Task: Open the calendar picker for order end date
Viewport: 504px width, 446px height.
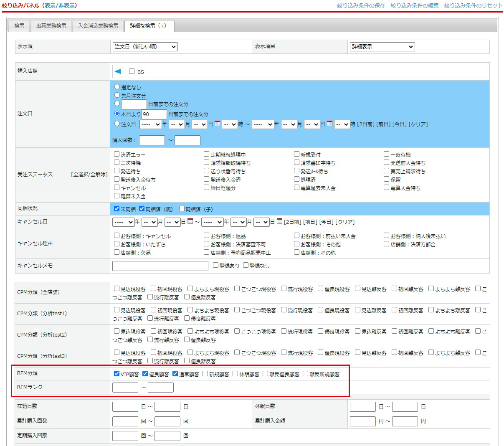Action: click(329, 124)
